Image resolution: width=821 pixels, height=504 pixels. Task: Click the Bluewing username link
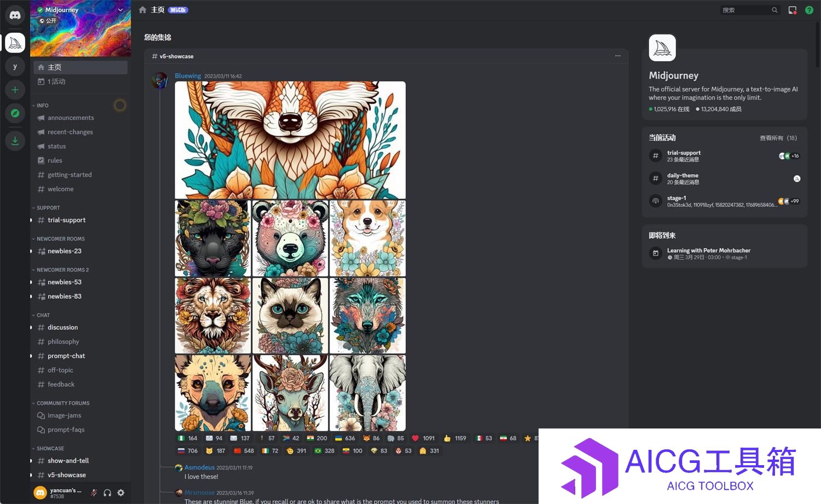188,76
